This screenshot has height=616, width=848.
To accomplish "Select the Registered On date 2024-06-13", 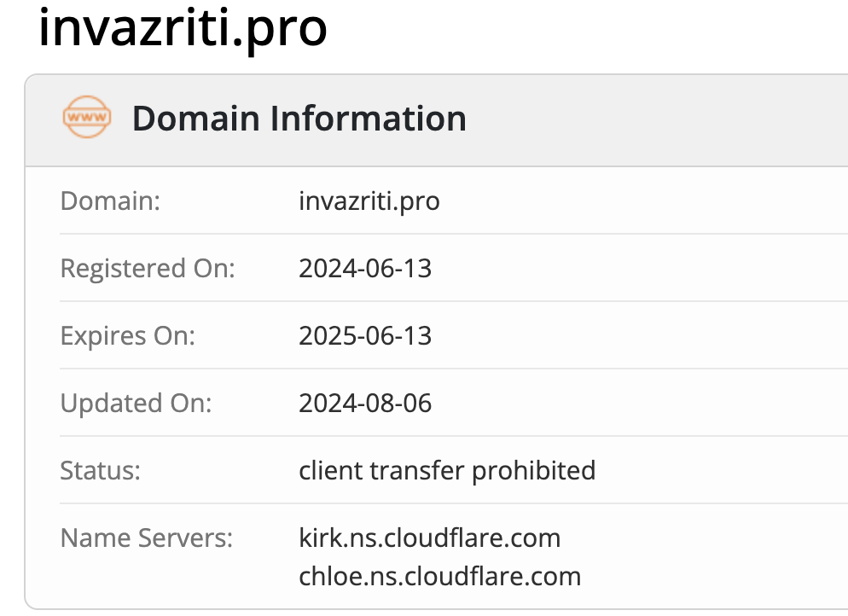I will coord(365,268).
